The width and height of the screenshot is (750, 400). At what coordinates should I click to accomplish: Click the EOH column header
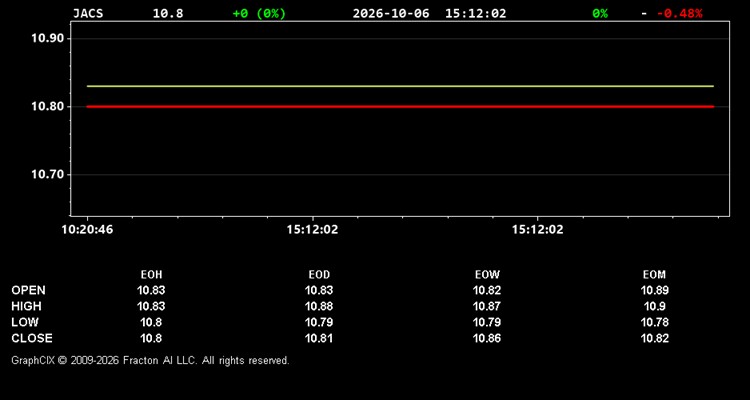pos(151,275)
